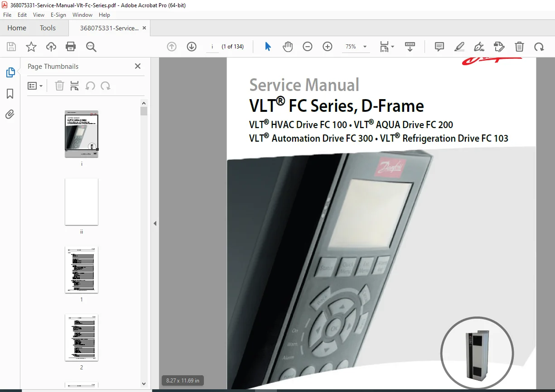Select page 1 contents thumbnail
This screenshot has width=555, height=392.
[82, 269]
